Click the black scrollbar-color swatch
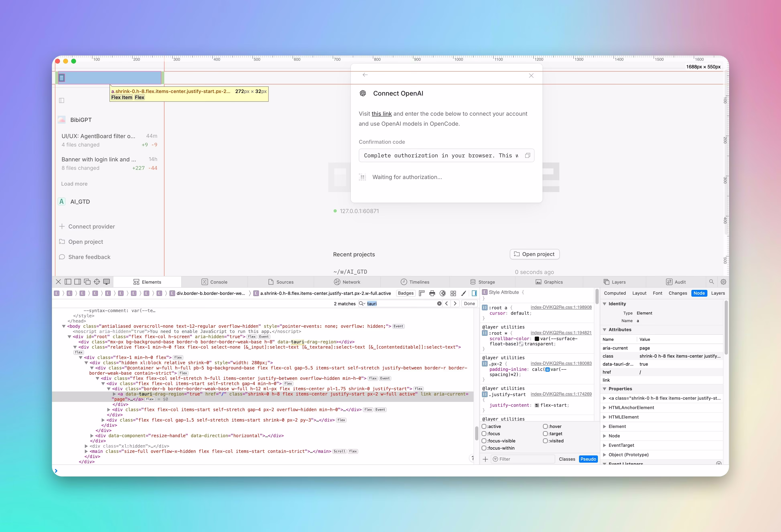 537,339
